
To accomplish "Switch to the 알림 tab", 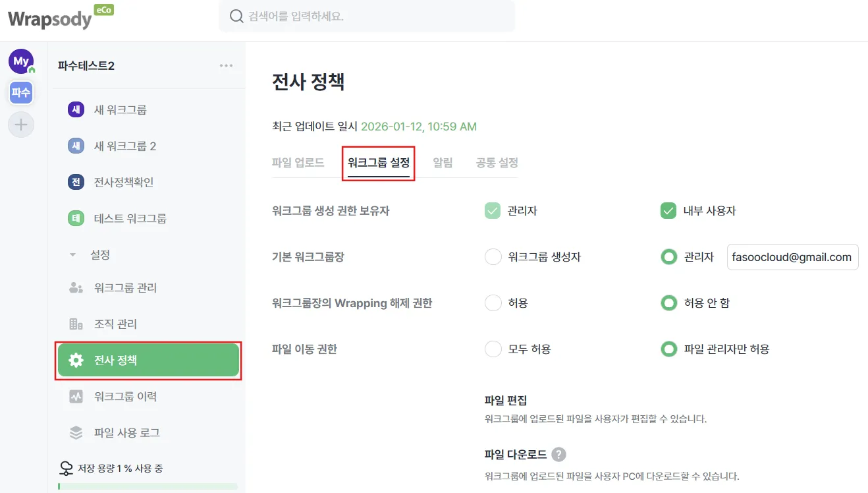I will pyautogui.click(x=443, y=163).
